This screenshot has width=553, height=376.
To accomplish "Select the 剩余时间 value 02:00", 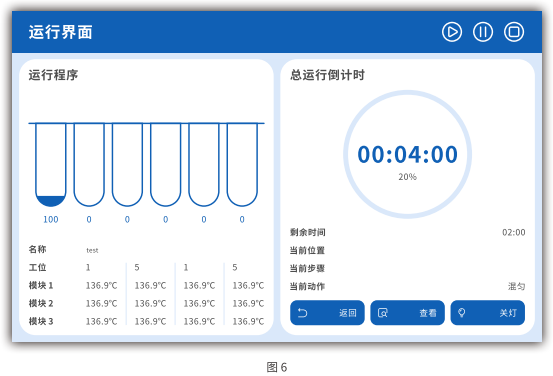I will coord(514,232).
